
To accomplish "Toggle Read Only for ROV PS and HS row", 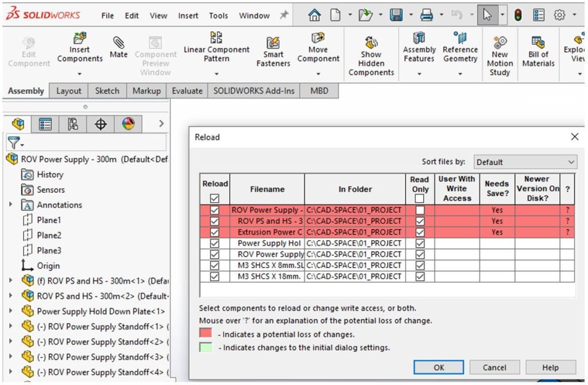I will (x=420, y=221).
